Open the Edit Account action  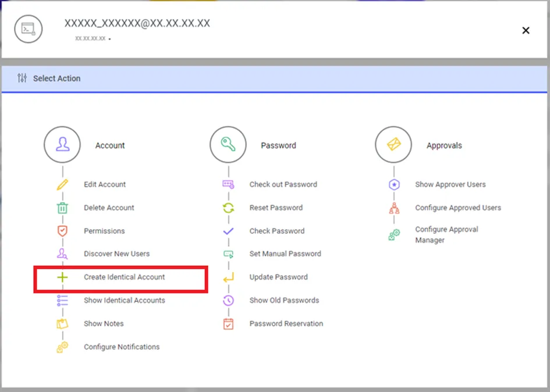point(105,184)
